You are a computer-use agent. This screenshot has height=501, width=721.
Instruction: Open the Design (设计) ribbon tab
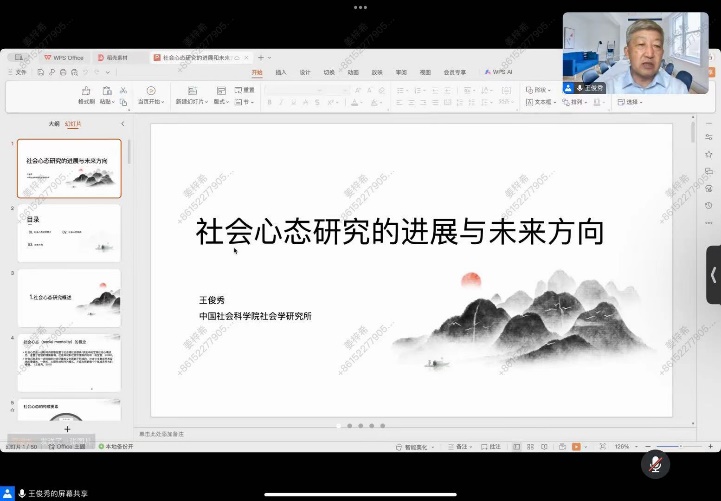pos(305,72)
